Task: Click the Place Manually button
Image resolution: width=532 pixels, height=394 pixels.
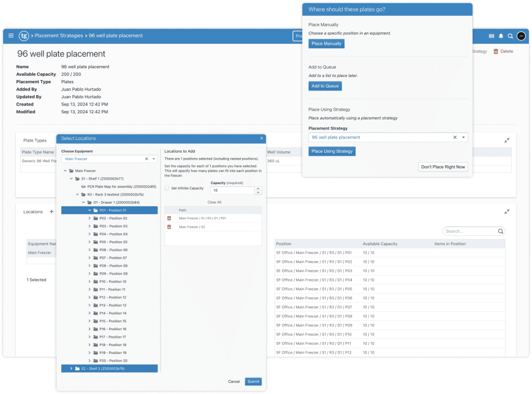Action: 326,44
